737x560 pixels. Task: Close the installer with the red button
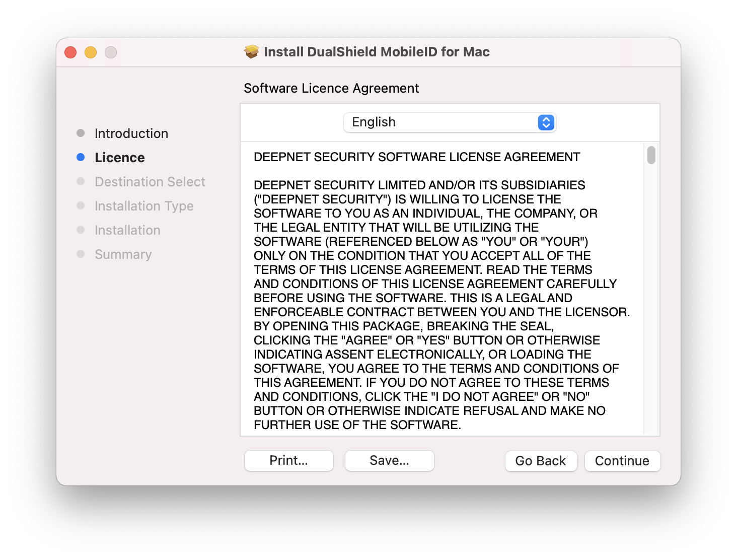coord(70,52)
